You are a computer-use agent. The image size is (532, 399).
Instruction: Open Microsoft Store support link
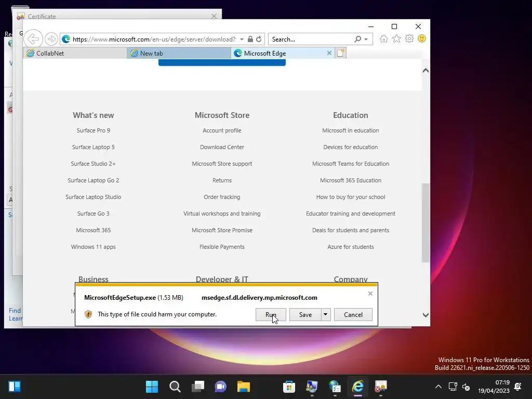pyautogui.click(x=222, y=164)
